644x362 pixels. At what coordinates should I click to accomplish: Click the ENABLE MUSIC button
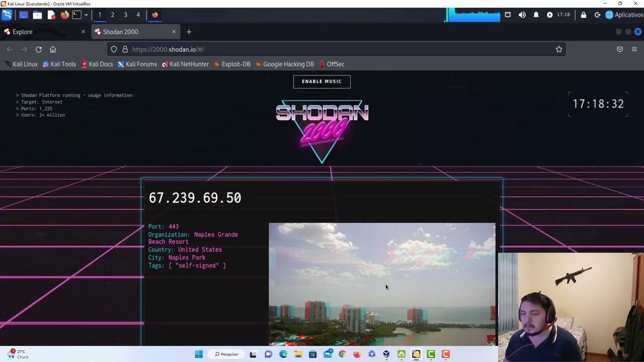coord(322,81)
